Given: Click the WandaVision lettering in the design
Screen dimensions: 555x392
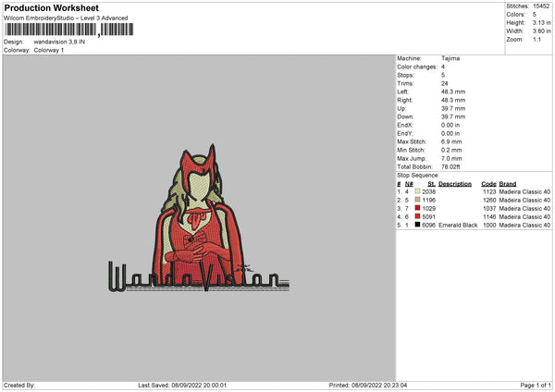Looking at the screenshot, I should [199, 277].
